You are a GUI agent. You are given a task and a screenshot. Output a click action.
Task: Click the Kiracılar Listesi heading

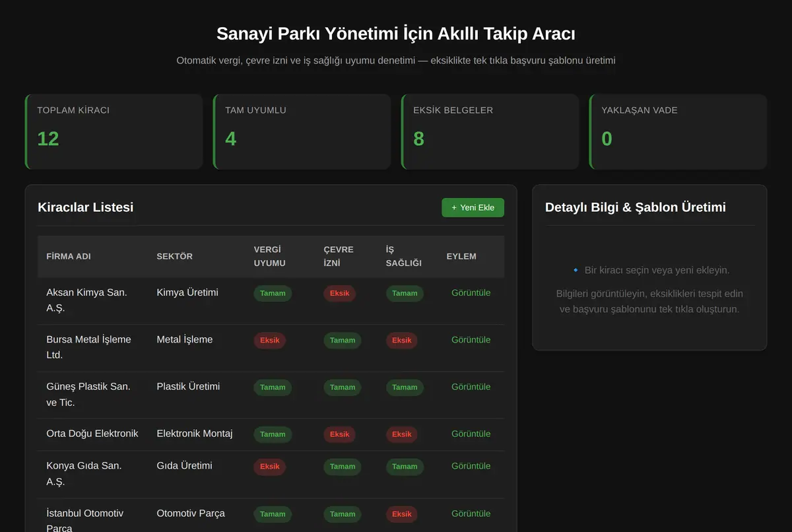86,207
